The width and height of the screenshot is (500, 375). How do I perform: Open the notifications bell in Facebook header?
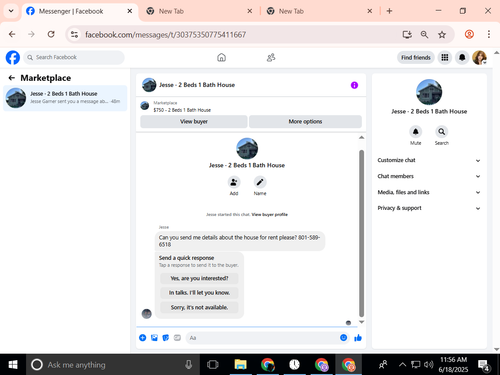pos(462,58)
